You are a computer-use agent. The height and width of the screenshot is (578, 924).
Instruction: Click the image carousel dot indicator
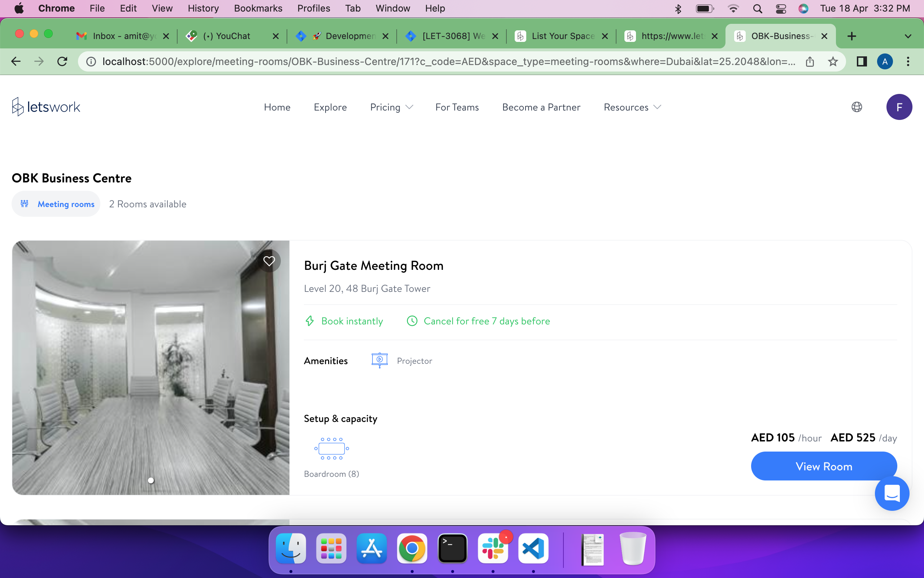[x=151, y=480]
